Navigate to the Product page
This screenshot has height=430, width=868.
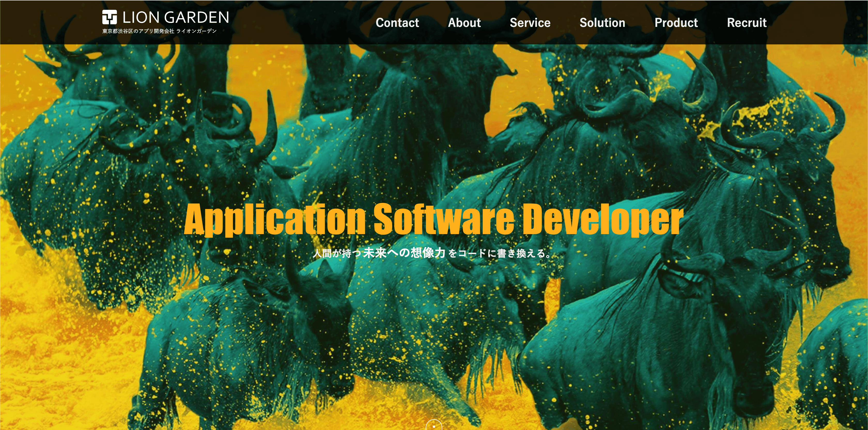676,22
